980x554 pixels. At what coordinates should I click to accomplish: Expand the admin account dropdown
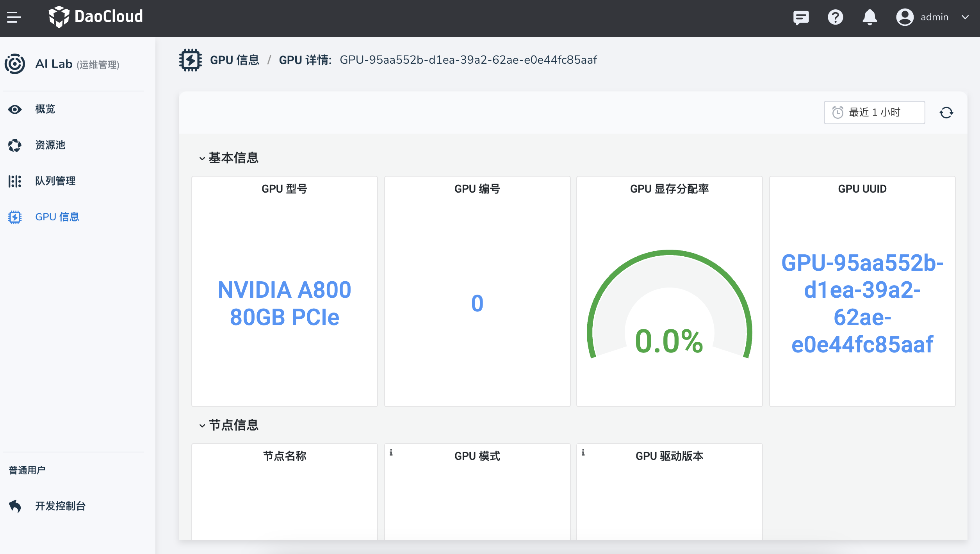tap(965, 17)
